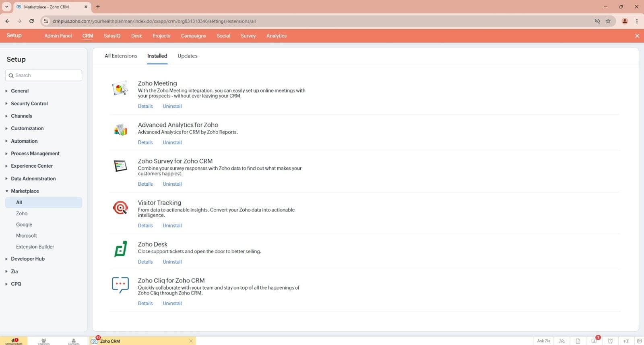644x345 pixels.
Task: Open the browser profile avatar
Action: (x=625, y=21)
